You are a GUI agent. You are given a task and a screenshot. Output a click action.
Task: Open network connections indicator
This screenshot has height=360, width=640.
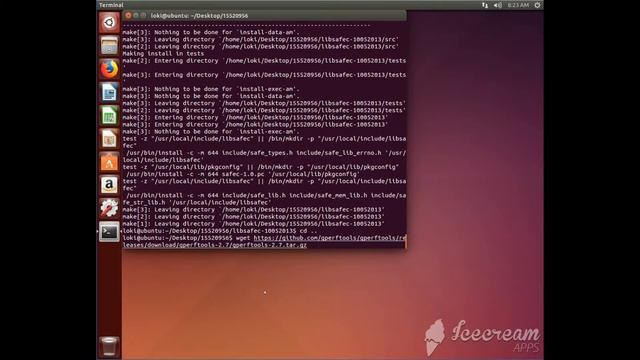point(484,5)
